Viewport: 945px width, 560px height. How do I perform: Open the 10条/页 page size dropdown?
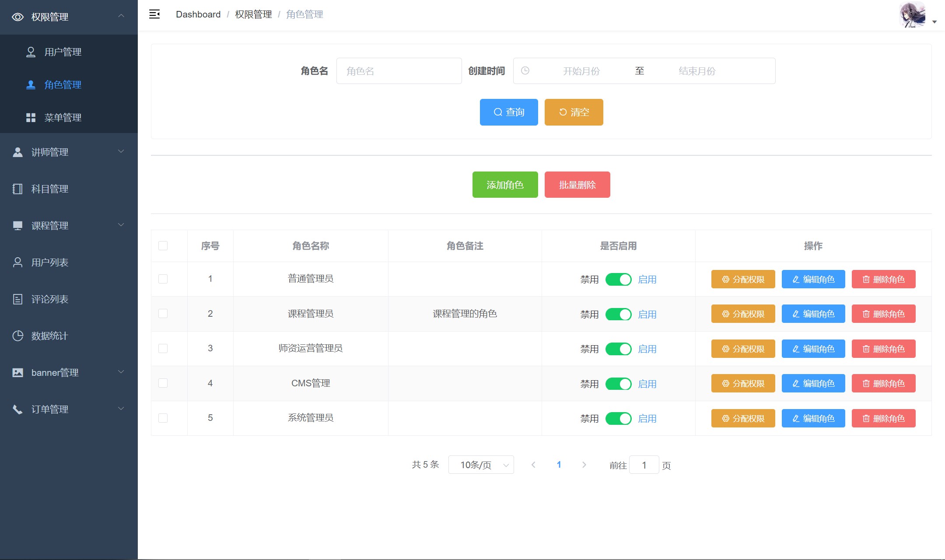point(481,465)
